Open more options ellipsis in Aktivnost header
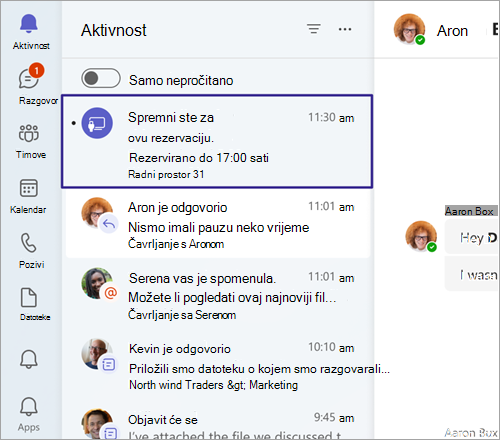 coord(345,29)
